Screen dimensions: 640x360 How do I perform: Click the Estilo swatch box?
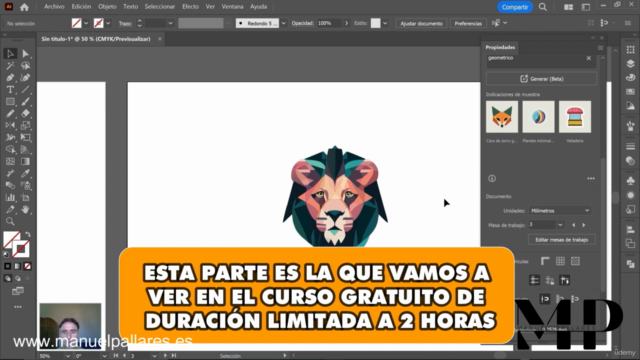pos(376,23)
